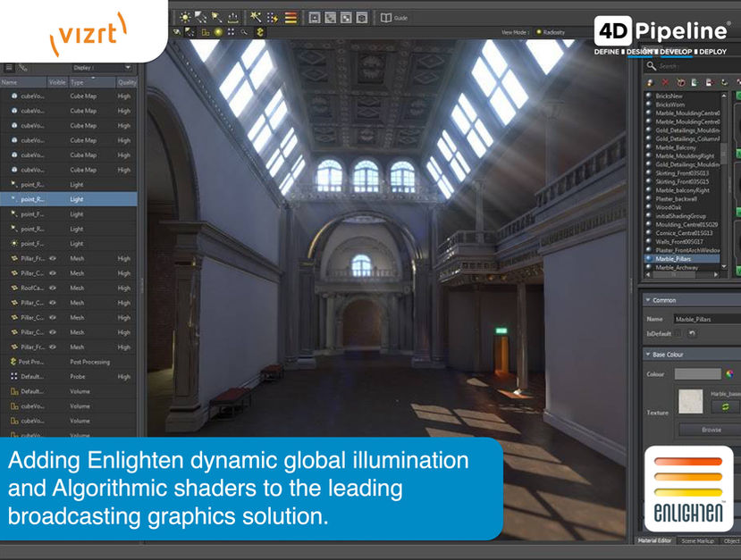Click the hamburger list icon above scene table
Viewport: 741px width, 560px height.
coord(9,68)
